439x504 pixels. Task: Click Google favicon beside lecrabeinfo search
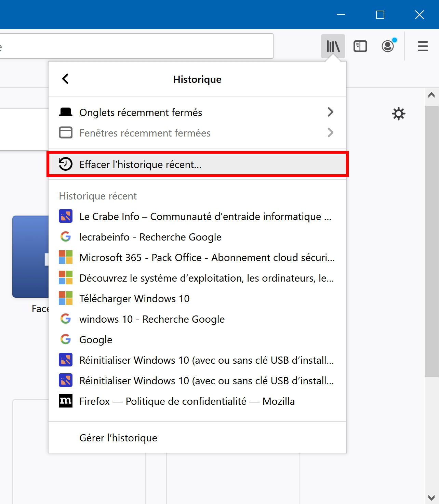point(66,236)
